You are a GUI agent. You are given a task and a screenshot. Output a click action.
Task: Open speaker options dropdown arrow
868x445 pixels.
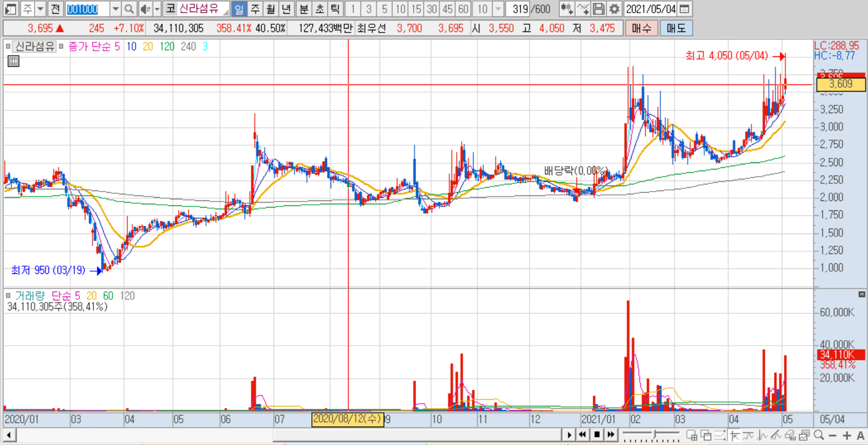click(x=157, y=9)
